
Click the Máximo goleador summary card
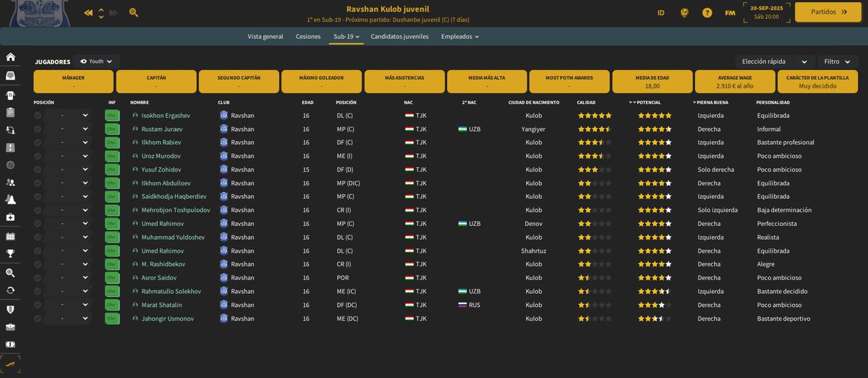(x=321, y=81)
